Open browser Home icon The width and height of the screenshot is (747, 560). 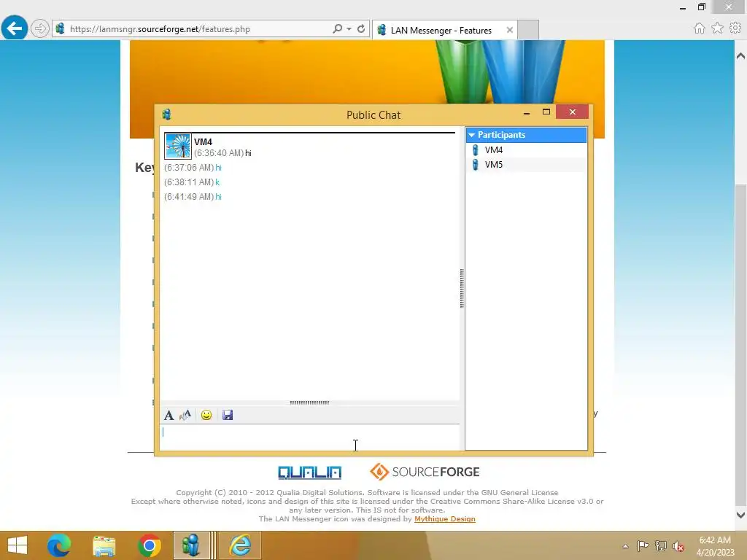click(x=699, y=28)
